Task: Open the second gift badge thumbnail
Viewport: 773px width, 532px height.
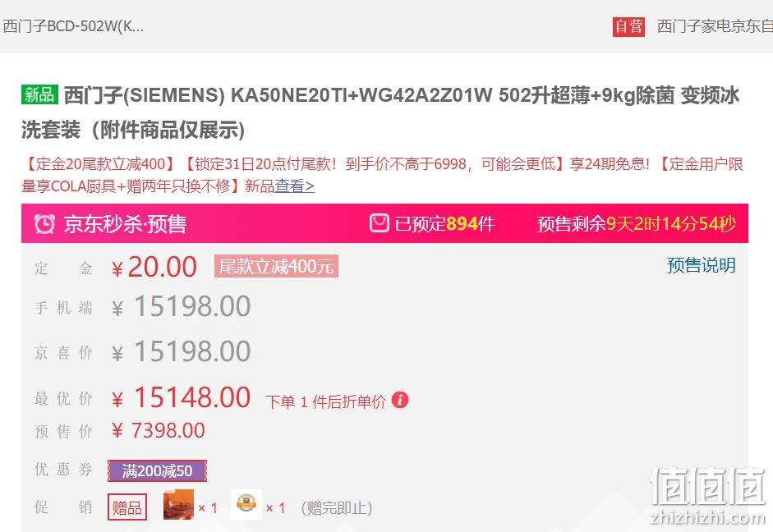Action: tap(246, 504)
